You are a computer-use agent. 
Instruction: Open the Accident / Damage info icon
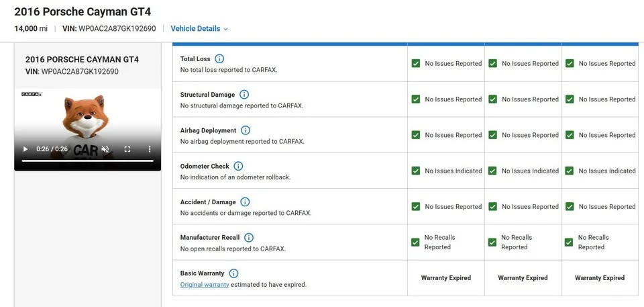coord(245,202)
